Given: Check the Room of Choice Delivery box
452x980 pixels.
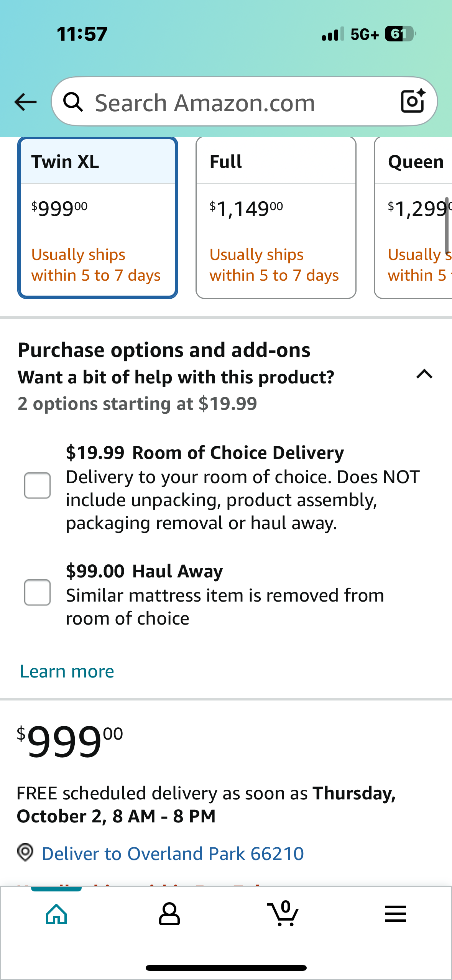Looking at the screenshot, I should [x=38, y=485].
